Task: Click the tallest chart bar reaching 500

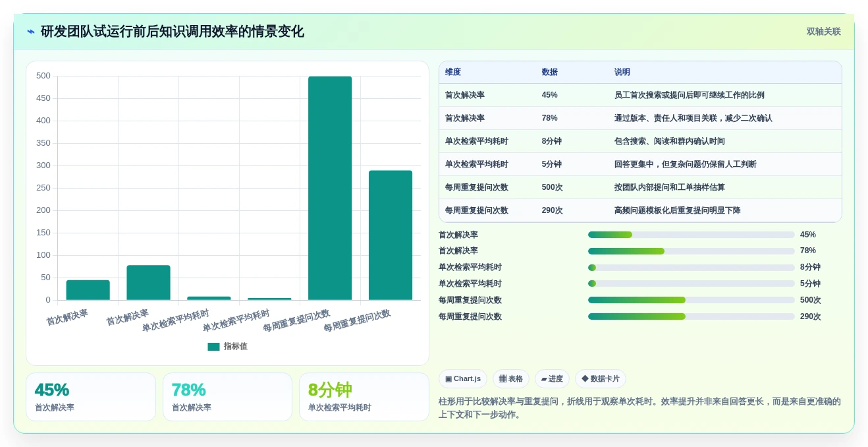Action: pos(330,188)
